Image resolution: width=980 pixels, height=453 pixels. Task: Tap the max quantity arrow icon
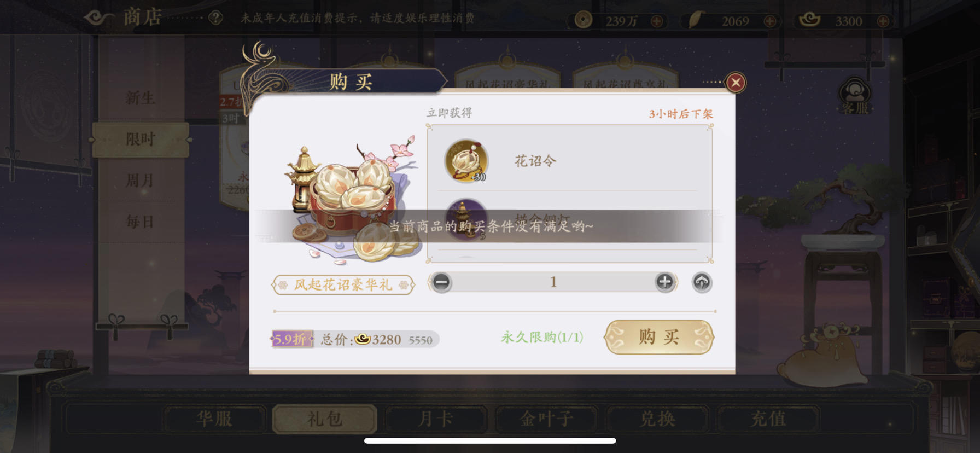(702, 282)
